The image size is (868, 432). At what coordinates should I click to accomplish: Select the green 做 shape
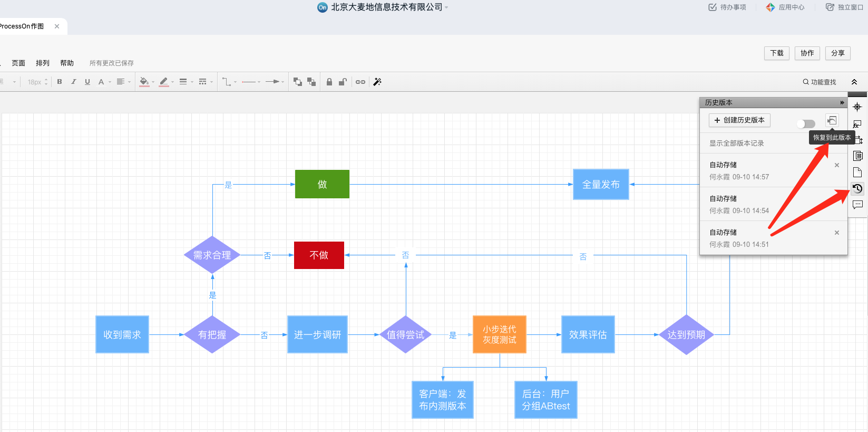tap(322, 184)
